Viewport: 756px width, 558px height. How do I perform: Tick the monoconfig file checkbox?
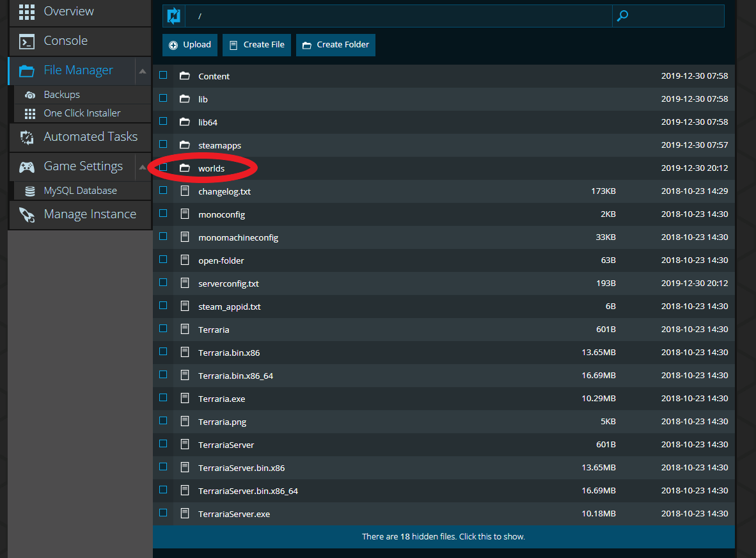click(164, 213)
